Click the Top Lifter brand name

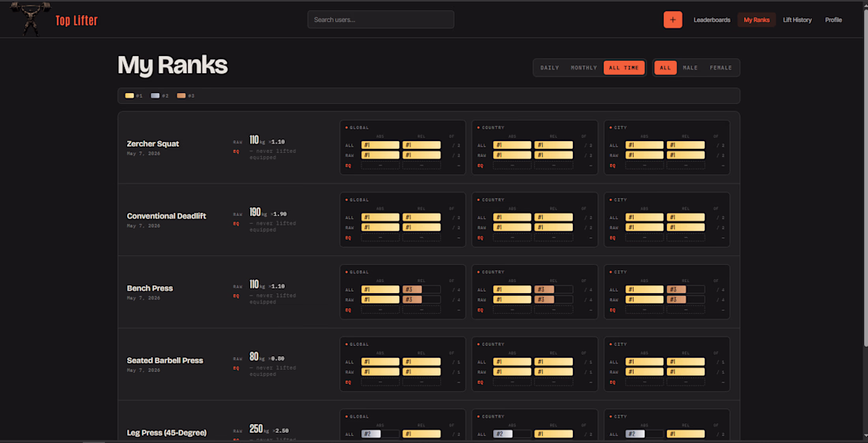coord(77,21)
